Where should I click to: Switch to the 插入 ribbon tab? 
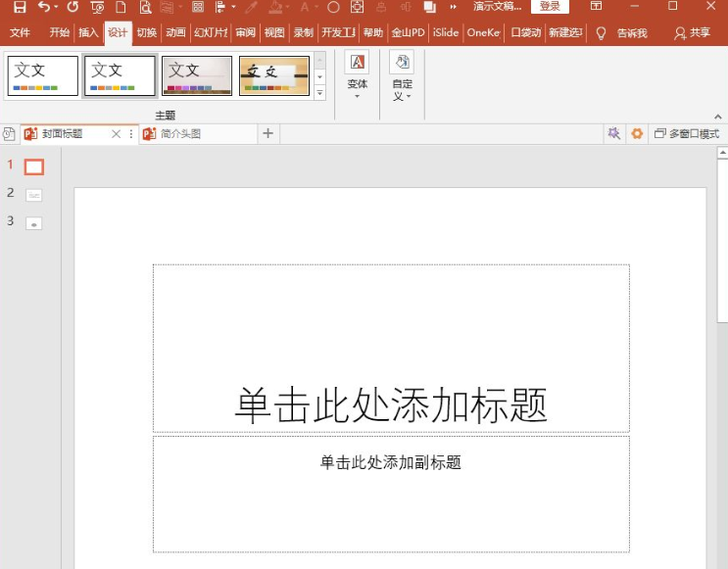point(88,32)
